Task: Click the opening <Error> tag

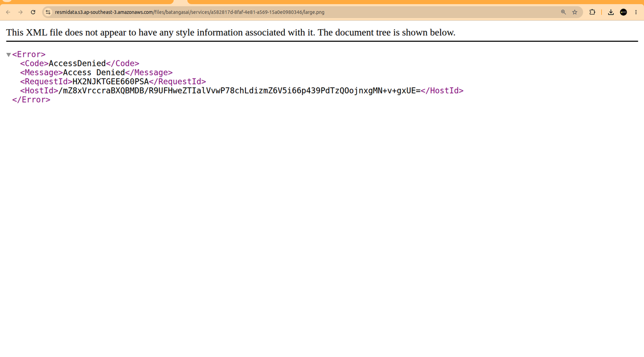Action: [x=29, y=54]
